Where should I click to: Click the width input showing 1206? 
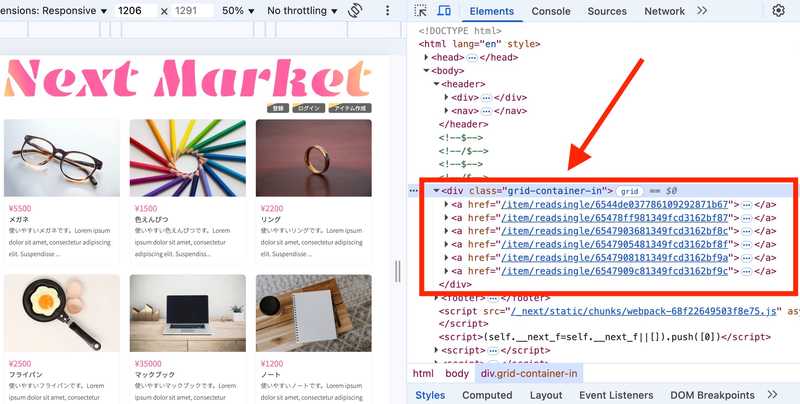click(x=135, y=11)
